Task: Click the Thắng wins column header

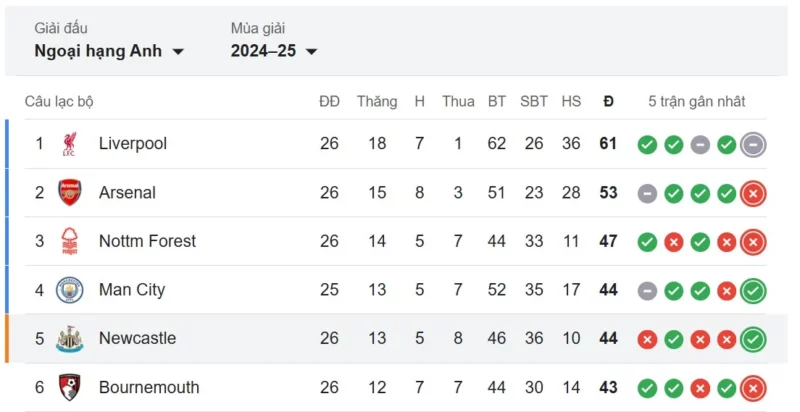Action: (x=377, y=101)
